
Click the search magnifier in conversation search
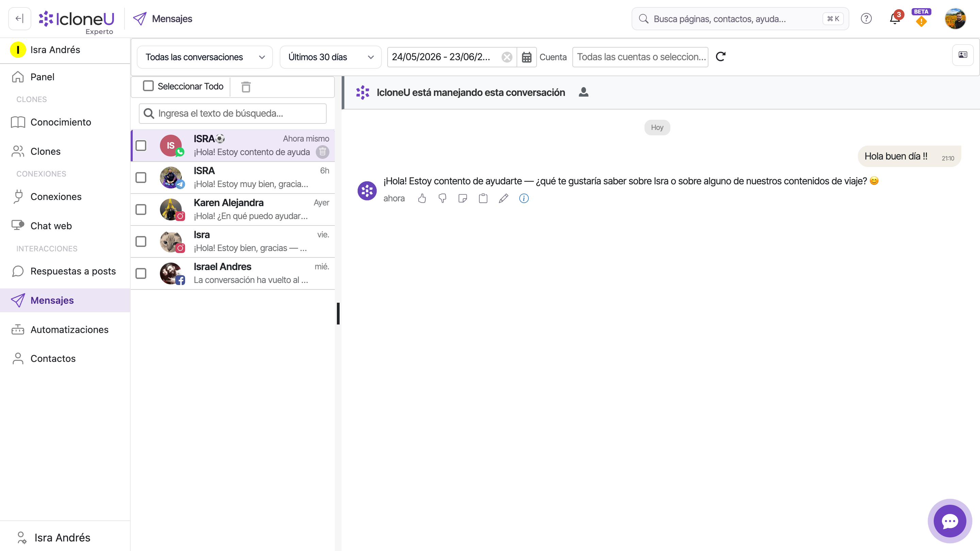tap(149, 114)
